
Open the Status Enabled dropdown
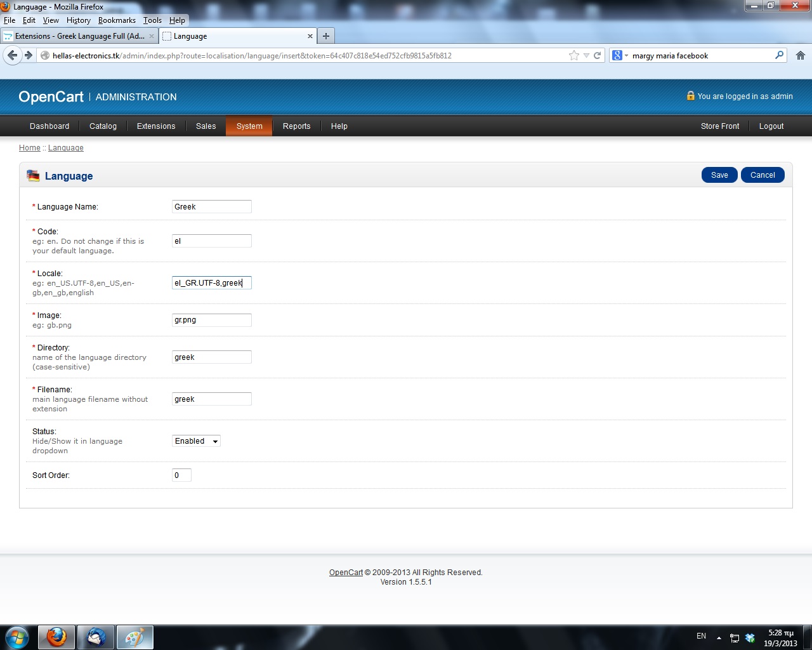[x=197, y=441]
